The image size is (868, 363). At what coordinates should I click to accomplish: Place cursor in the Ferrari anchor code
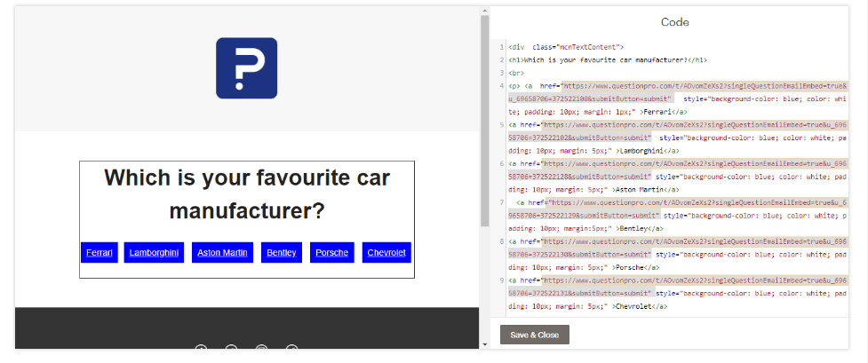tap(678, 99)
